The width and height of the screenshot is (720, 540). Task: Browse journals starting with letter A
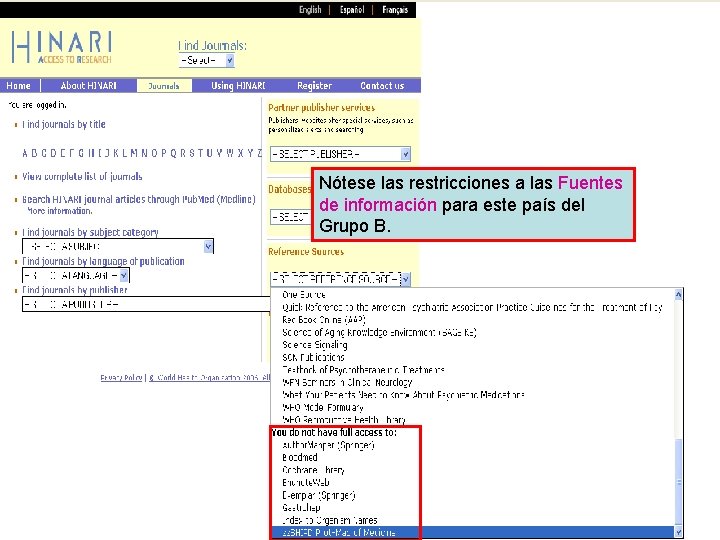25,153
